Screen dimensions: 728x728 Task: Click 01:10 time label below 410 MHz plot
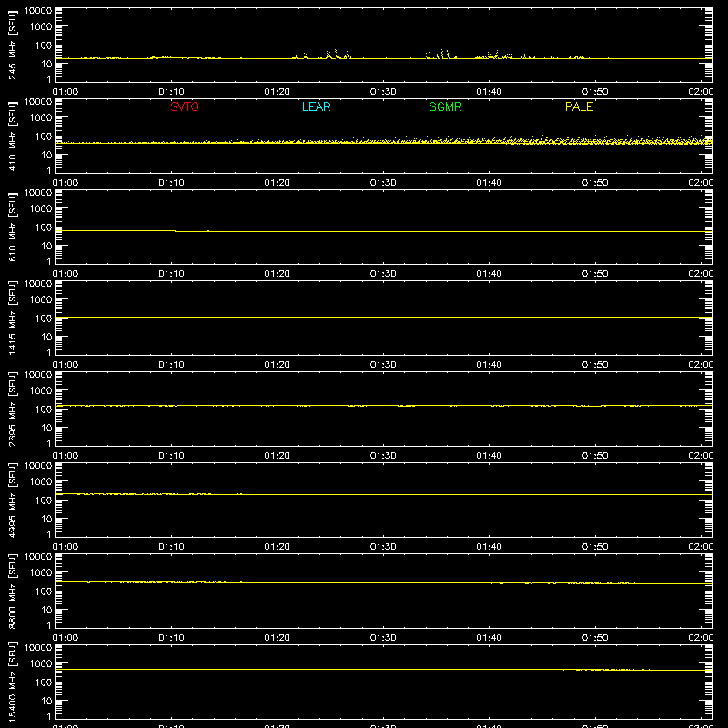tap(171, 183)
